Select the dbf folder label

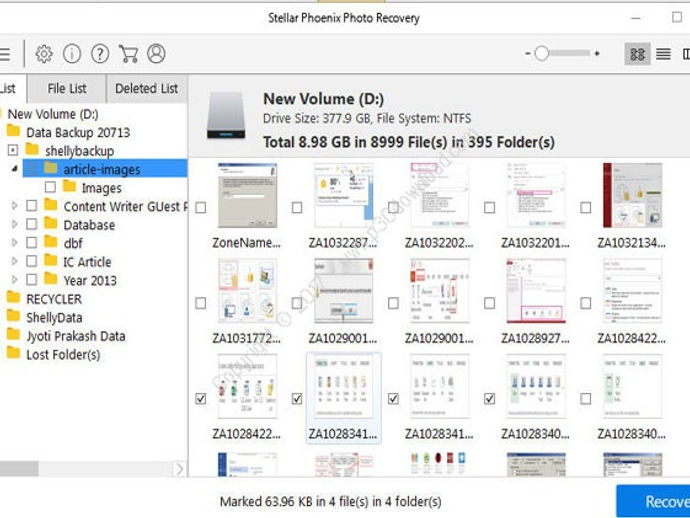[73, 243]
